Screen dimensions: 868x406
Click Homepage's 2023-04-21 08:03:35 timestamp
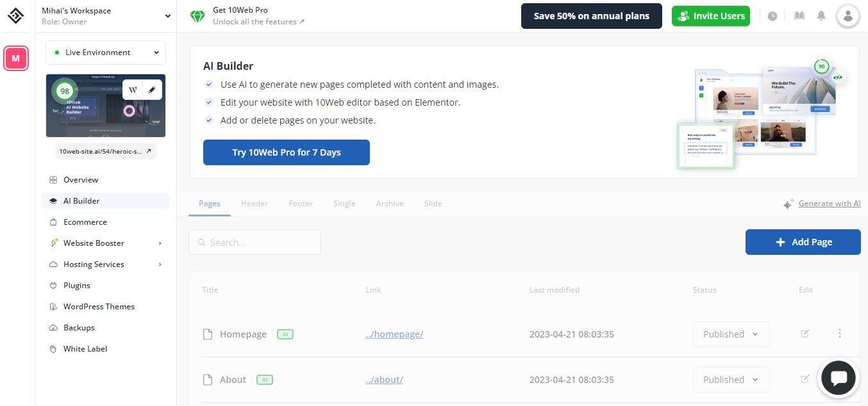pos(572,334)
